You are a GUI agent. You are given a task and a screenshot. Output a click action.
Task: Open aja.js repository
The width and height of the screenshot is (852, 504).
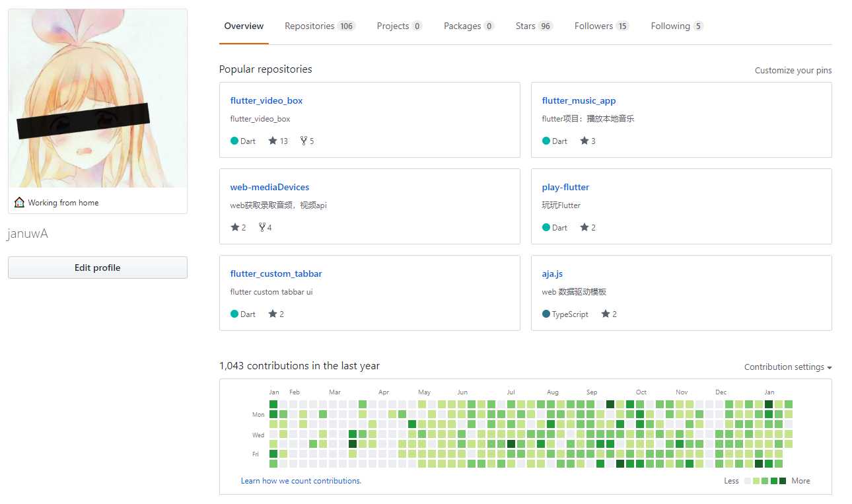point(552,274)
